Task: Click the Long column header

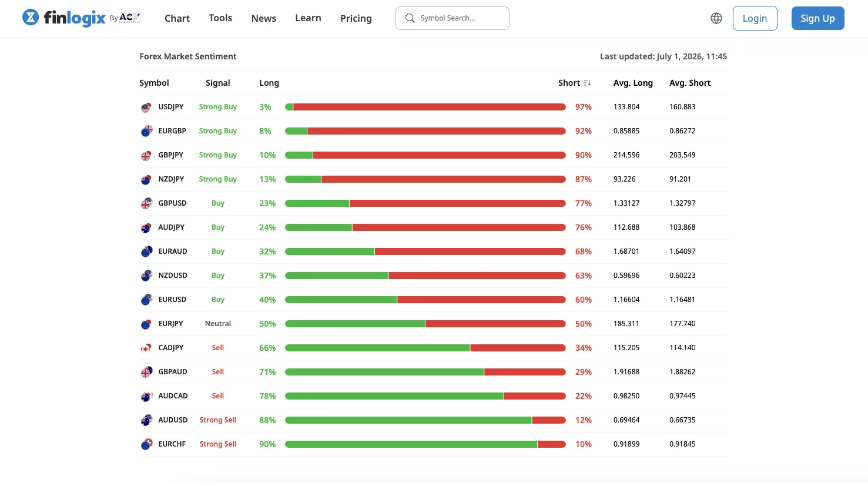Action: pos(269,83)
